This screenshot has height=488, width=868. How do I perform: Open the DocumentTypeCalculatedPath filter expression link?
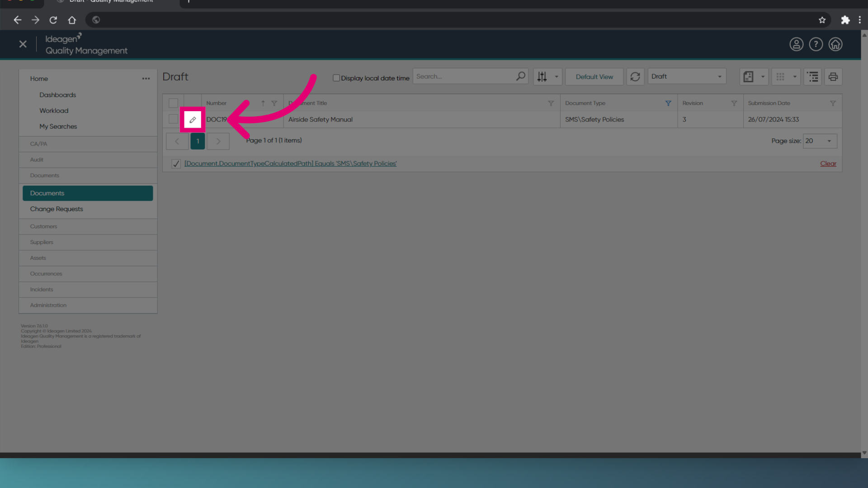[290, 164]
